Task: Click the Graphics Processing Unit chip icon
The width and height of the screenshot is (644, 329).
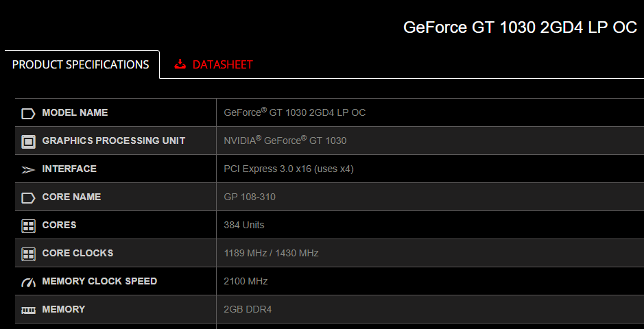Action: [28, 142]
